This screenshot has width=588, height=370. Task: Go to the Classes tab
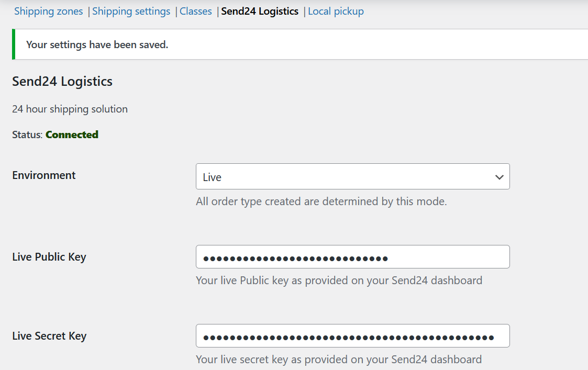(x=196, y=11)
